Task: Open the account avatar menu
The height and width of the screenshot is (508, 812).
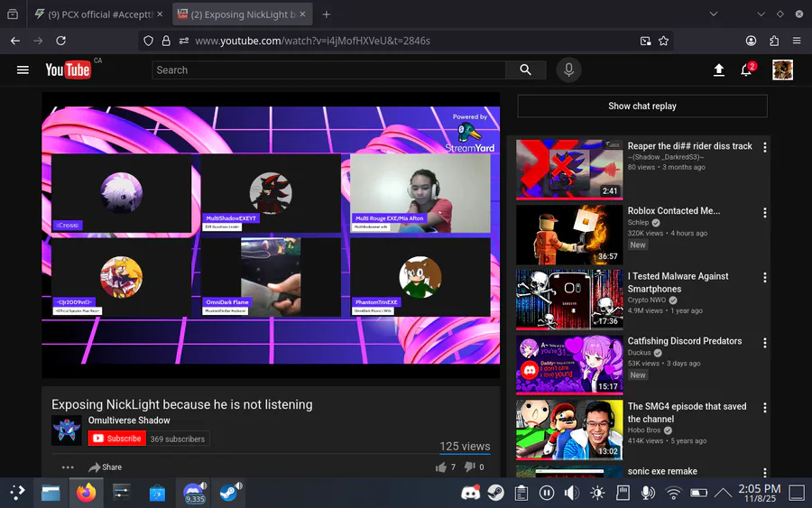Action: pyautogui.click(x=782, y=69)
